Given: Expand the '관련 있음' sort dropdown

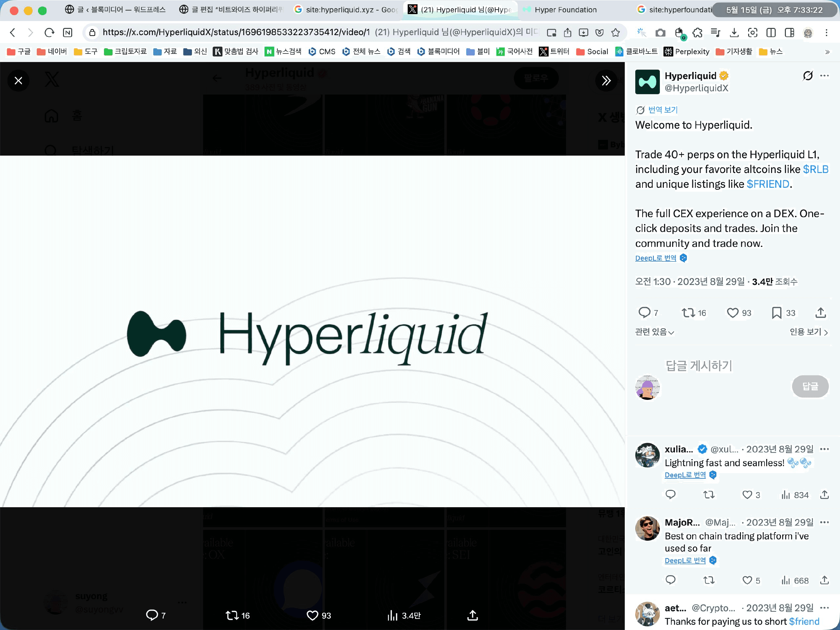Looking at the screenshot, I should click(655, 332).
